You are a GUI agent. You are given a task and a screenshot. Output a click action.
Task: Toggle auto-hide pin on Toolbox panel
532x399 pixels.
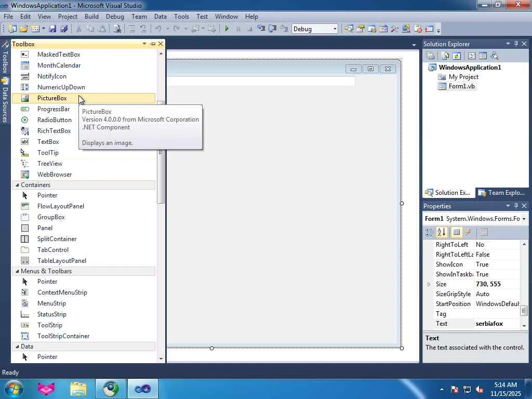153,44
